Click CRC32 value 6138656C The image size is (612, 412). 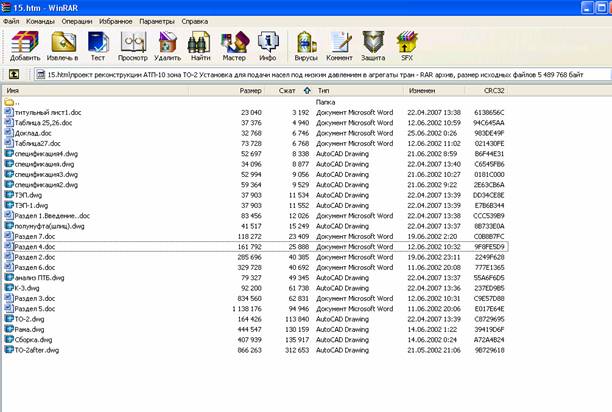point(489,112)
